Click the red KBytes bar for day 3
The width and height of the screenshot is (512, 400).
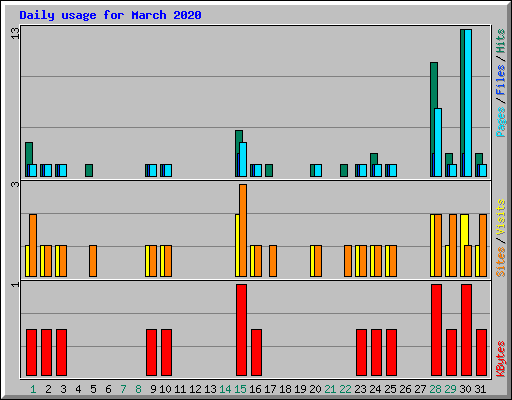[61, 352]
